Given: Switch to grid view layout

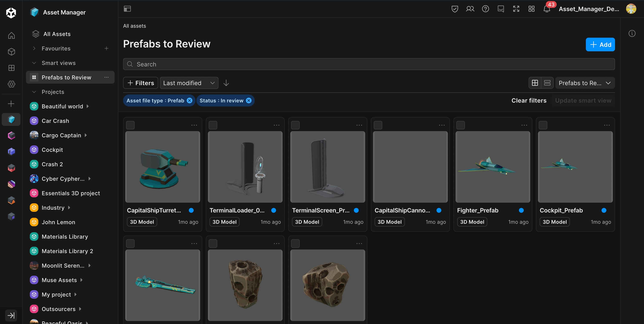Looking at the screenshot, I should [x=535, y=83].
